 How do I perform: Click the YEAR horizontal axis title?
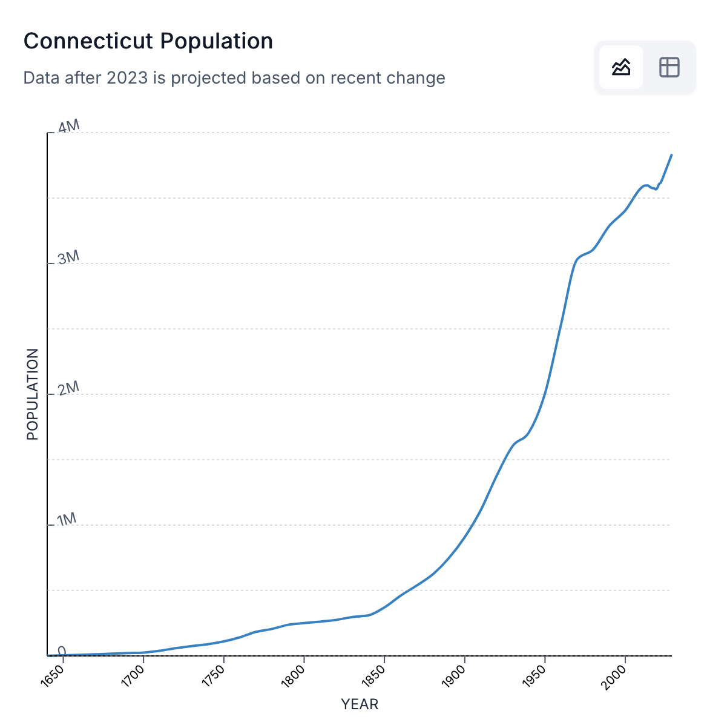tap(360, 704)
